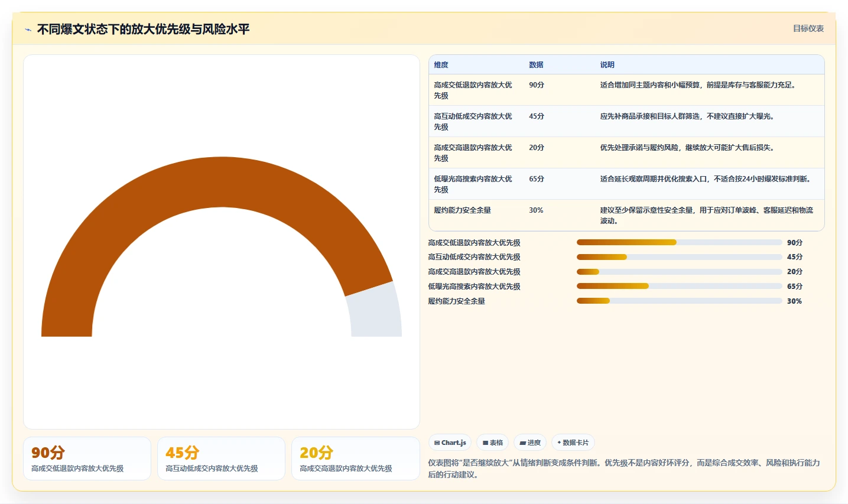Click the title 不同爆文状态下的放大优先级与风险水平
Image resolution: width=848 pixels, height=504 pixels.
tap(143, 29)
